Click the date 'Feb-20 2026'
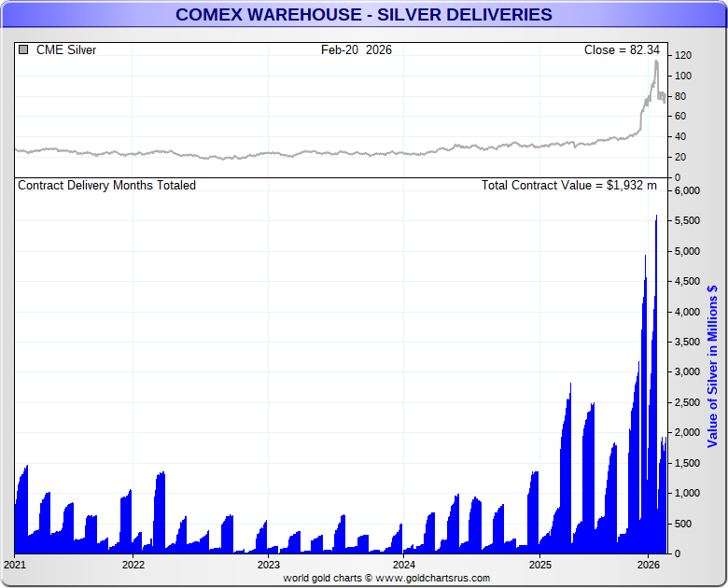The image size is (728, 588). [357, 49]
